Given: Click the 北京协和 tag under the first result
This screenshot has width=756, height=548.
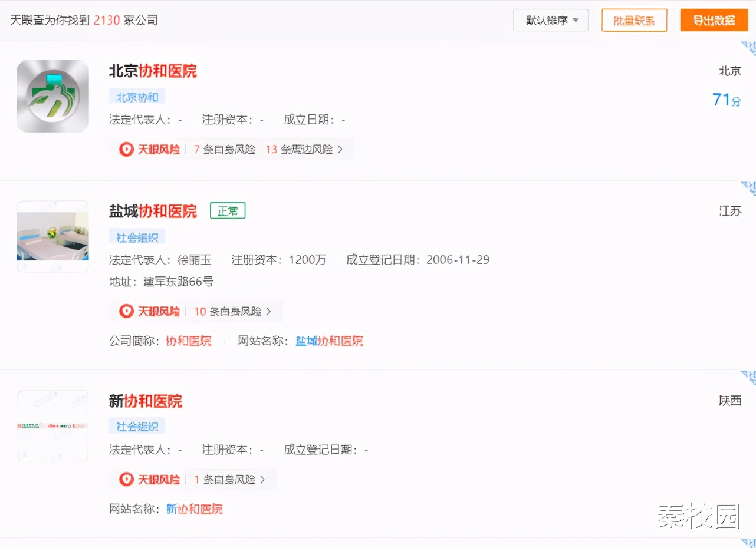Looking at the screenshot, I should 137,96.
